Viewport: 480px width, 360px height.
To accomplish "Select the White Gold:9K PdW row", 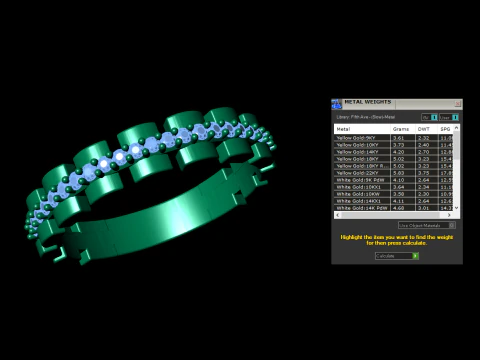I will [394, 180].
